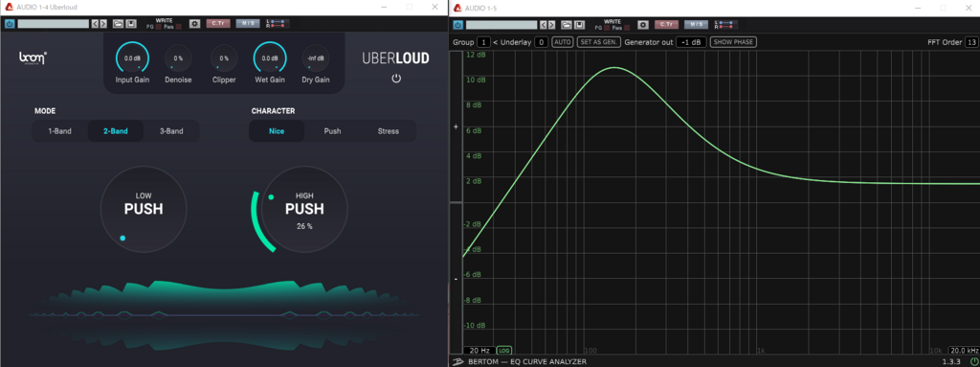Click the HIGH PUSH dial at 26 %
The image size is (980, 367).
click(x=304, y=209)
